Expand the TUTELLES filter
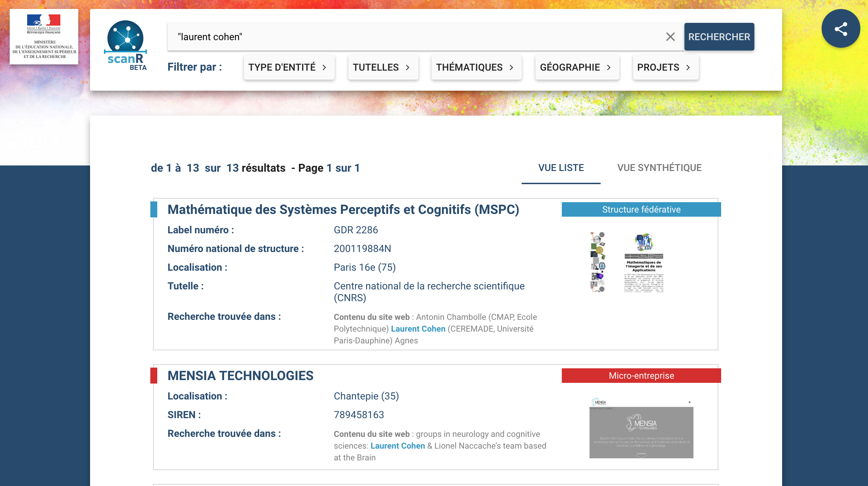Screen dimensions: 868x486 (x=383, y=67)
